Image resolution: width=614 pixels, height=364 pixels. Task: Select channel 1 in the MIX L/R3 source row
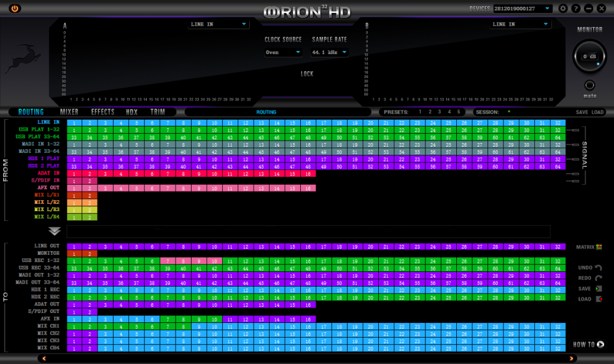pos(74,210)
